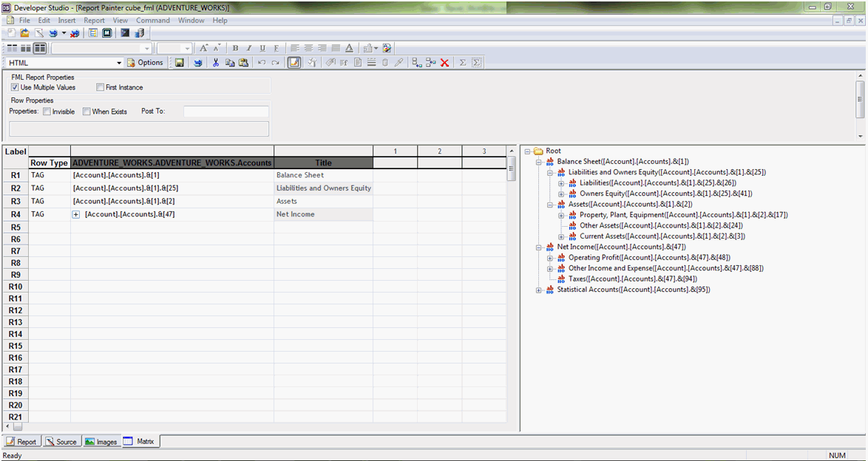Expand the Statistical Accounts tree node
The height and width of the screenshot is (461, 868).
[539, 290]
